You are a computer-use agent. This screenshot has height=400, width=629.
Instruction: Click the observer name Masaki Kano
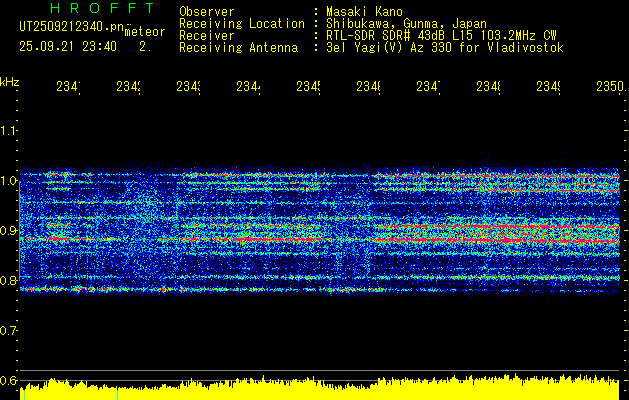tap(364, 11)
